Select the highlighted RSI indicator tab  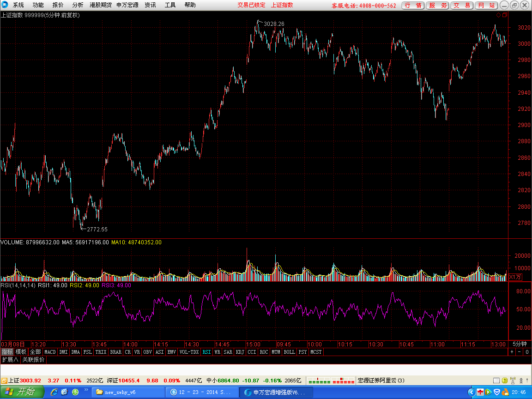click(206, 352)
